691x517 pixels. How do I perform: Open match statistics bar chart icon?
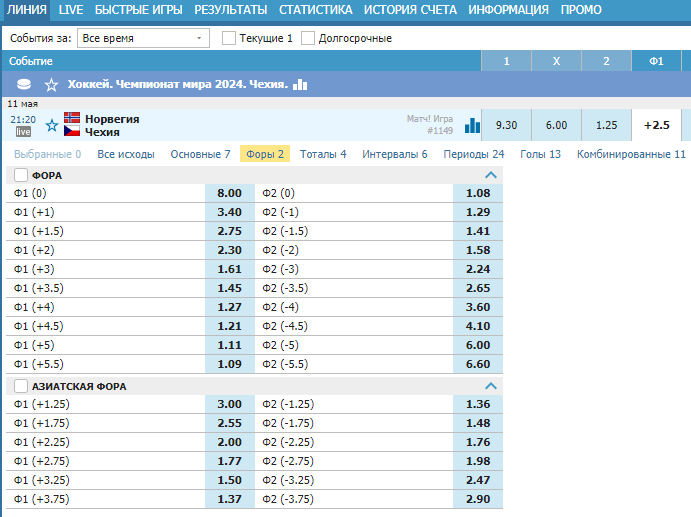472,125
